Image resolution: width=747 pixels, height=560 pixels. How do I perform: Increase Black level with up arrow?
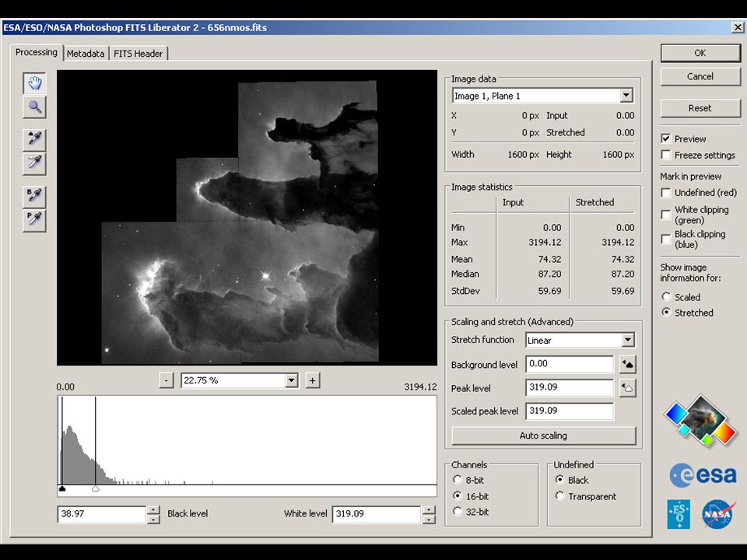(153, 510)
